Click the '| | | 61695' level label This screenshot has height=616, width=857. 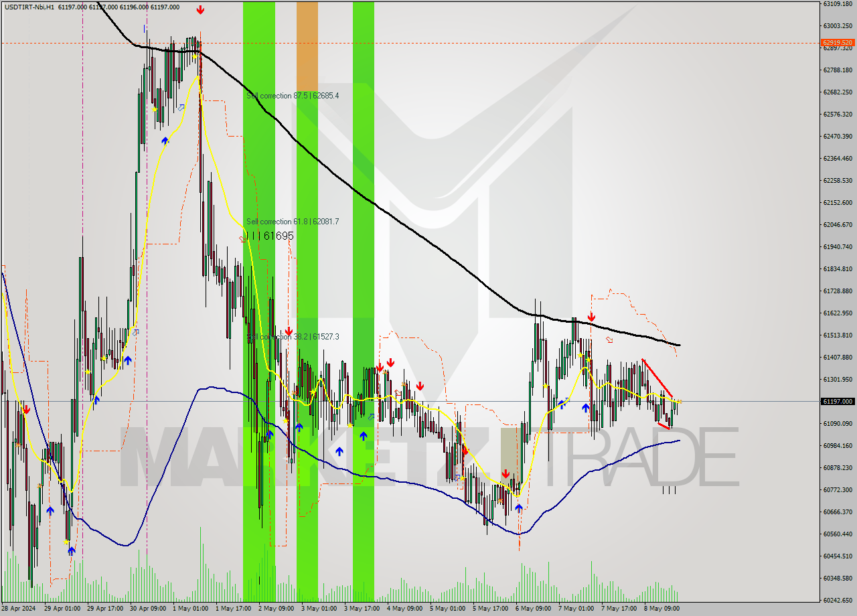(x=270, y=236)
